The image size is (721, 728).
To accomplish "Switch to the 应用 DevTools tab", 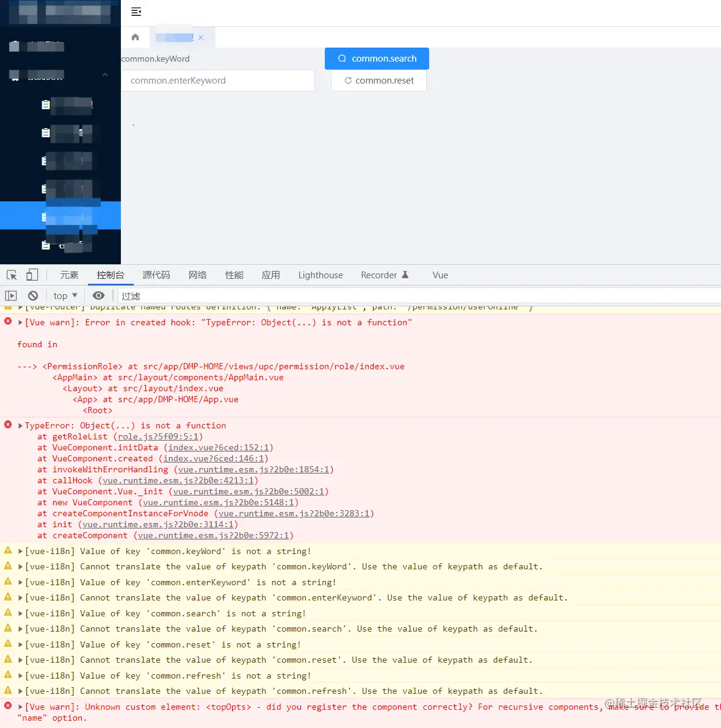I will 271,275.
